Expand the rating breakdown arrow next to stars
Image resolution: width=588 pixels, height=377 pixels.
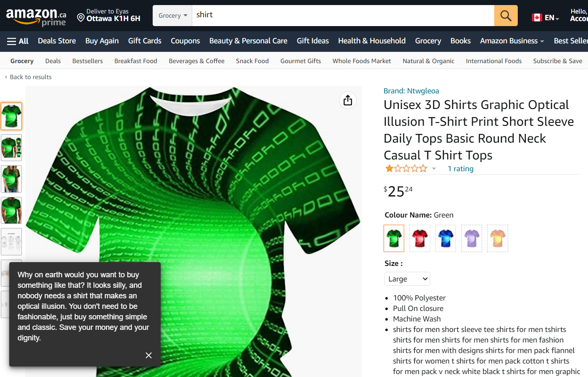434,169
